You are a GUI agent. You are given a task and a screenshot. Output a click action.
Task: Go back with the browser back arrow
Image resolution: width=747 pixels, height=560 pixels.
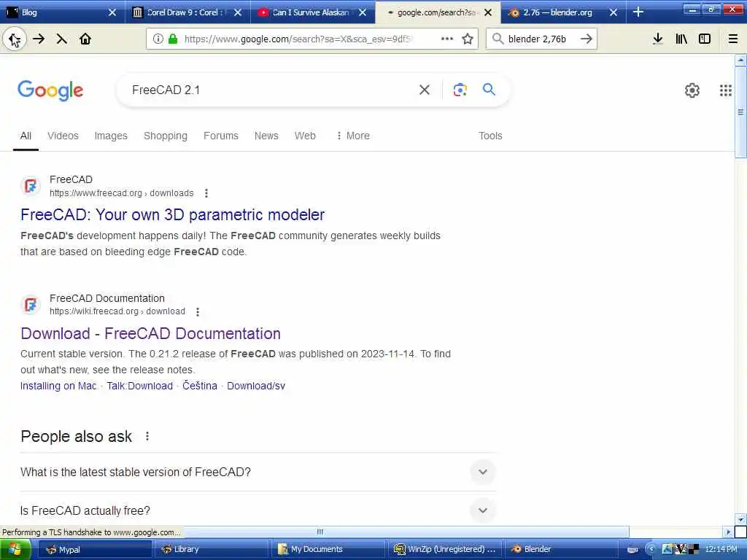[x=15, y=39]
